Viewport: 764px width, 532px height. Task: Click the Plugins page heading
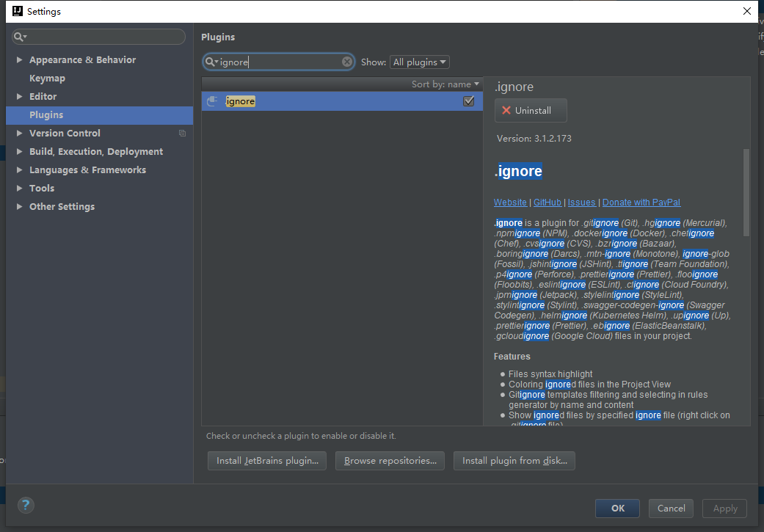218,37
